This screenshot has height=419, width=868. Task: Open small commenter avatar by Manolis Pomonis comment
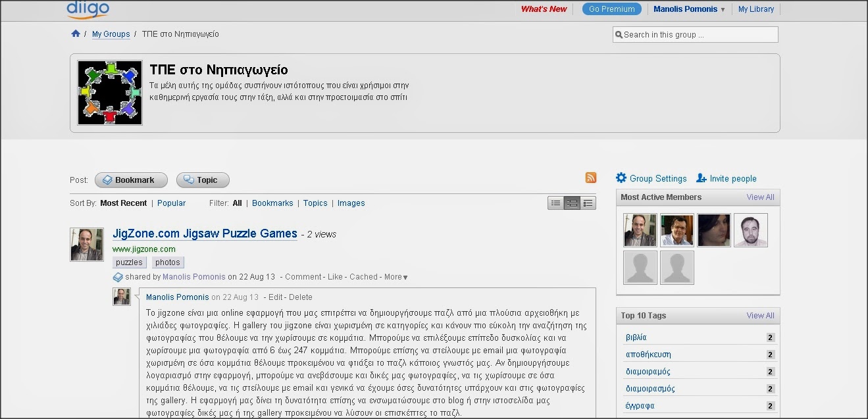[122, 297]
